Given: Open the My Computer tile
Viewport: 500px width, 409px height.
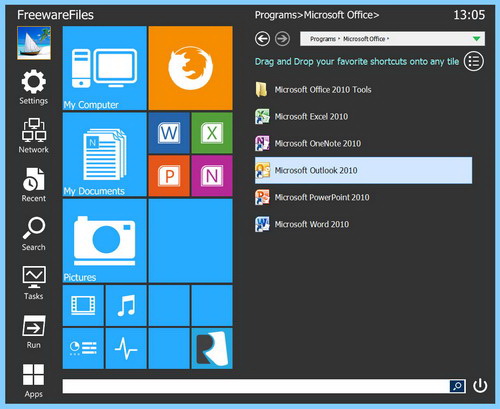Looking at the screenshot, I should 105,68.
